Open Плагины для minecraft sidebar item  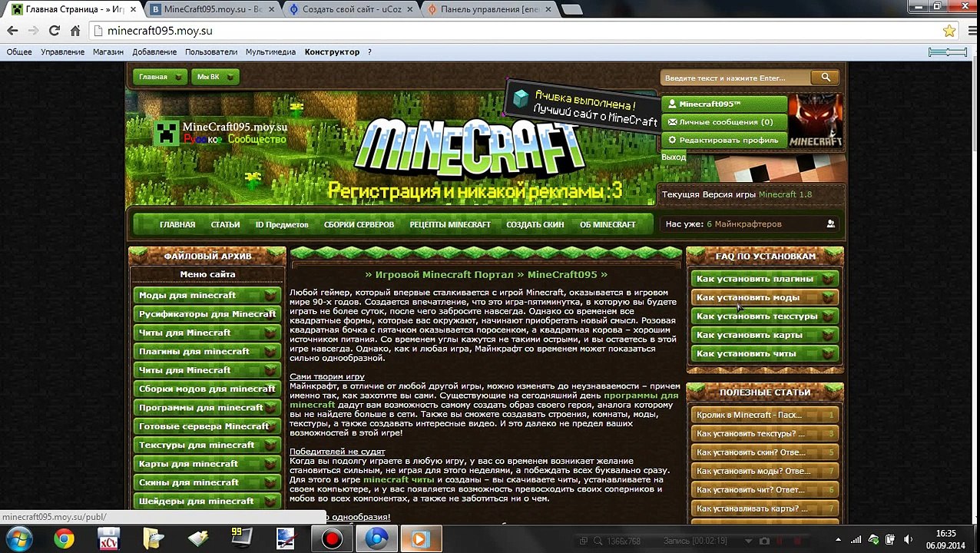pyautogui.click(x=207, y=352)
